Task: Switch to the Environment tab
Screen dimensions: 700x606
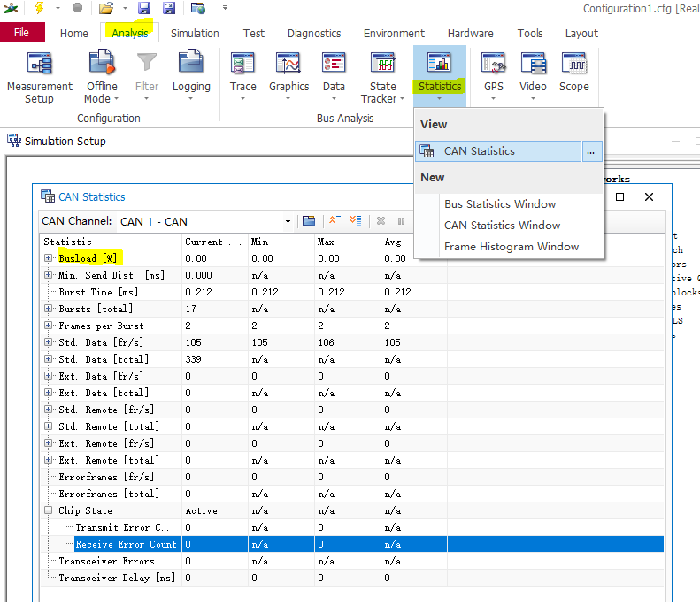Action: coord(394,34)
